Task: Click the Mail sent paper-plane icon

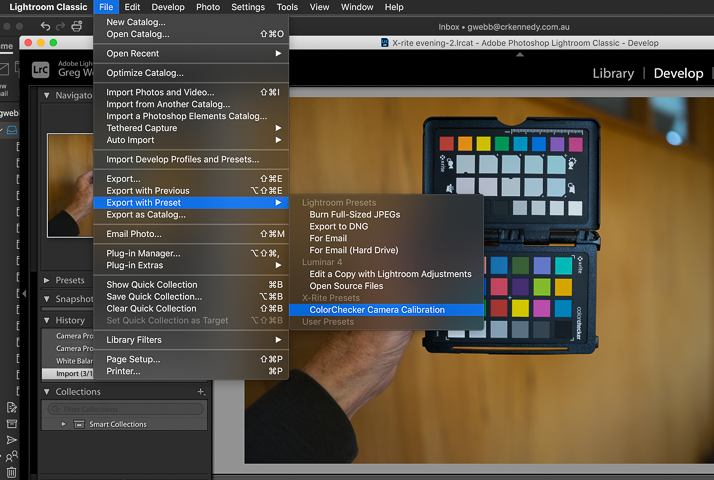Action: point(11,439)
